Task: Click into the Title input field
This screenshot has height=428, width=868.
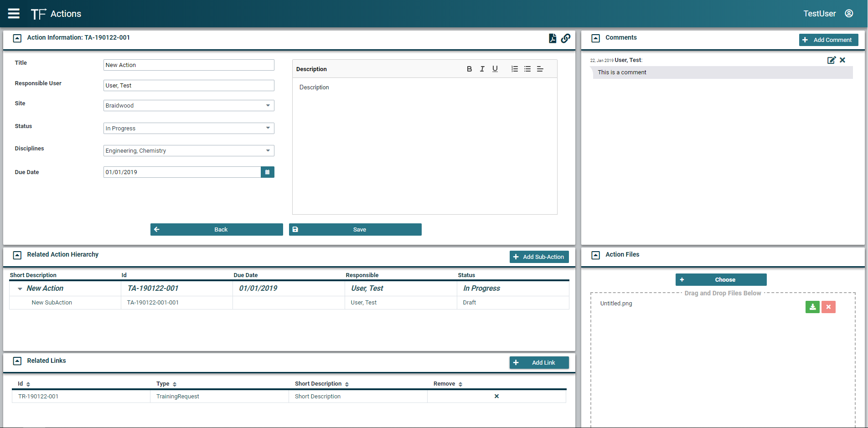Action: [x=188, y=65]
